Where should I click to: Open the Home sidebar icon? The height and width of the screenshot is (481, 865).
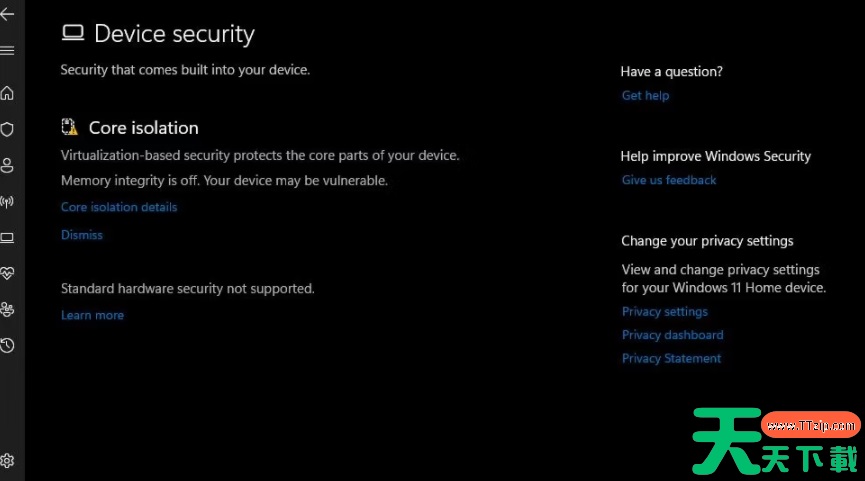(7, 93)
